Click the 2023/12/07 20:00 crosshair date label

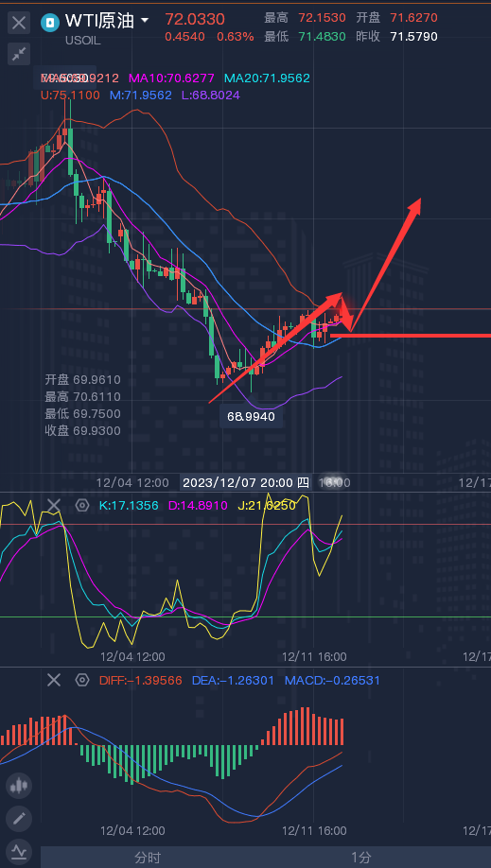246,482
